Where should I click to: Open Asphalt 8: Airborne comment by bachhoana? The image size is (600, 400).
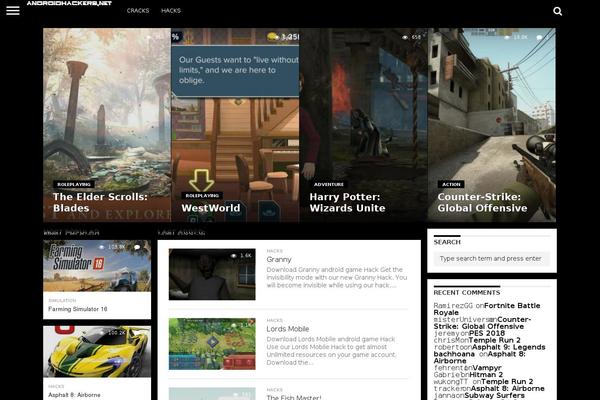pyautogui.click(x=480, y=357)
